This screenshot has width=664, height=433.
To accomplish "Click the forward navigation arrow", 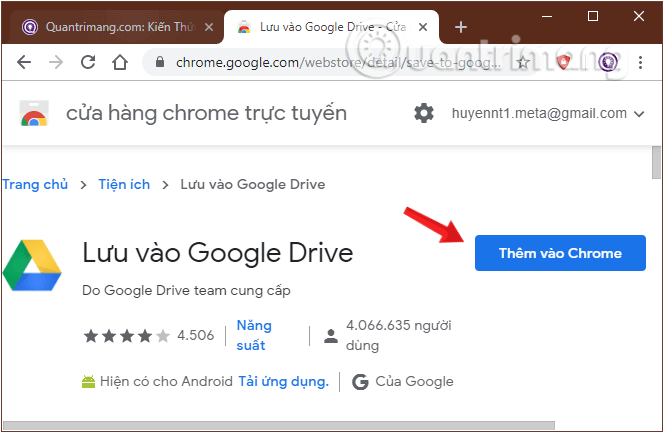I will pyautogui.click(x=56, y=62).
